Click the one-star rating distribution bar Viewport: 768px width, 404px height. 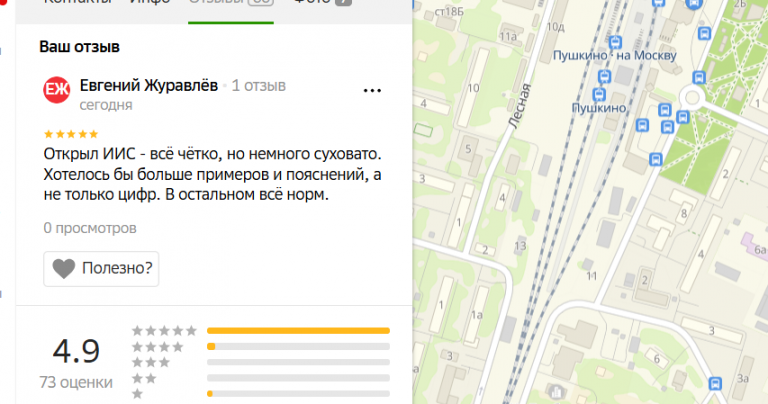click(298, 394)
